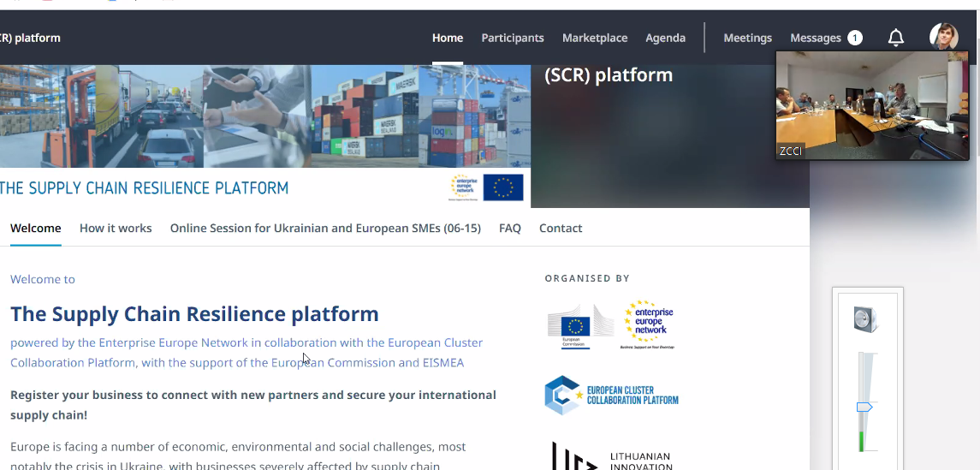Click the volume slider handle
Viewport: 980px width, 470px height.
point(864,408)
